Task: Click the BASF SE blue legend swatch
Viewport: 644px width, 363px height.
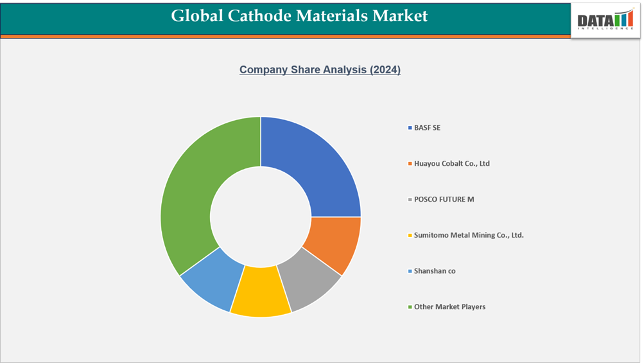Action: [410, 128]
